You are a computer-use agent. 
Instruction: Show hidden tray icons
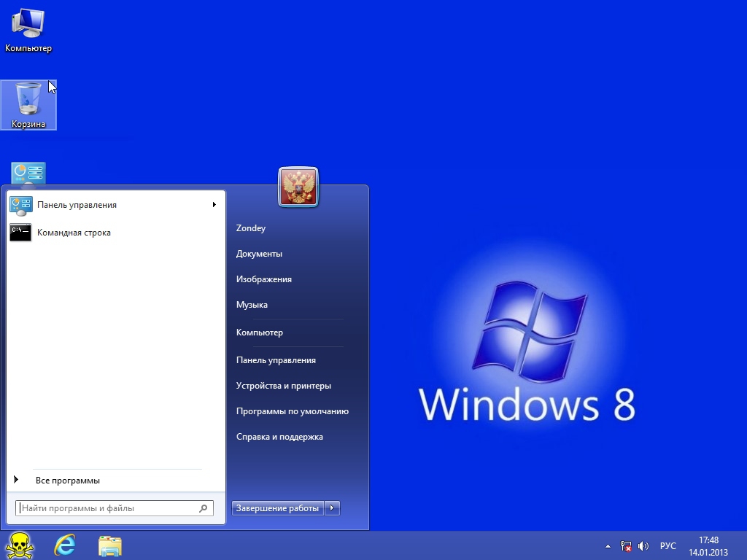[608, 546]
